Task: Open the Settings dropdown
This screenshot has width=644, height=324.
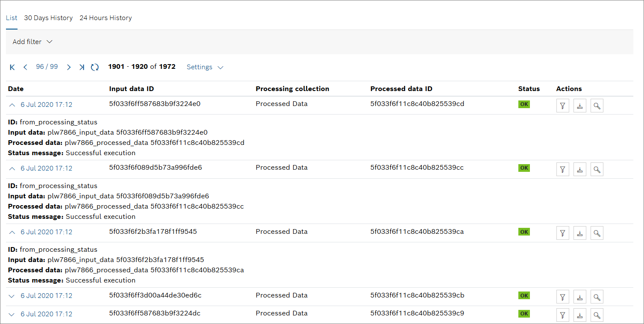Action: pyautogui.click(x=205, y=67)
